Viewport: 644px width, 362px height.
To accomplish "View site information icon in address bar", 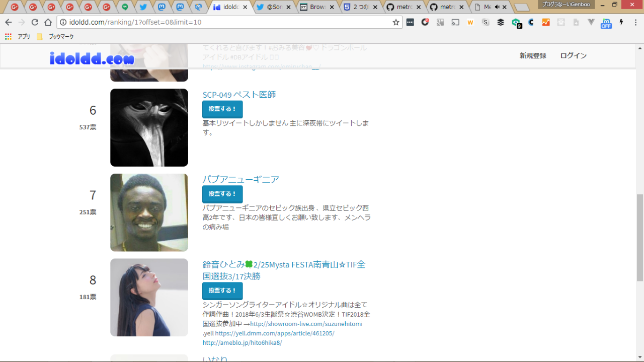I will point(63,22).
